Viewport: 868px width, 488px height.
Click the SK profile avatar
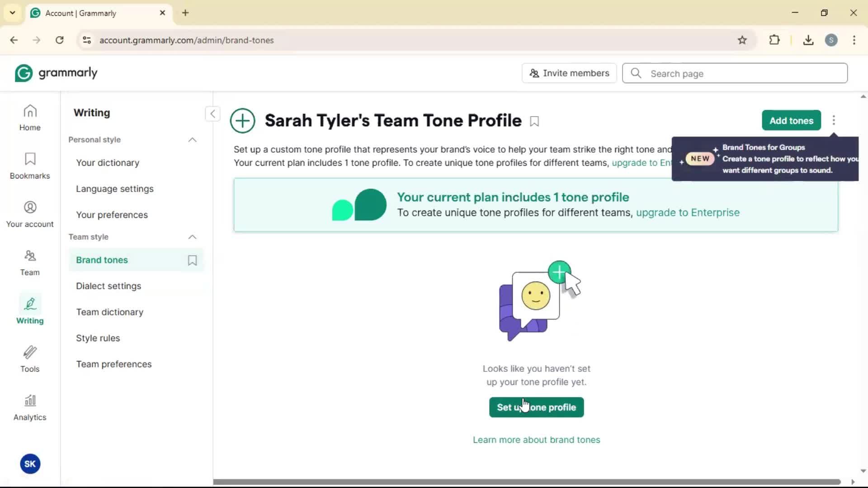click(x=30, y=464)
